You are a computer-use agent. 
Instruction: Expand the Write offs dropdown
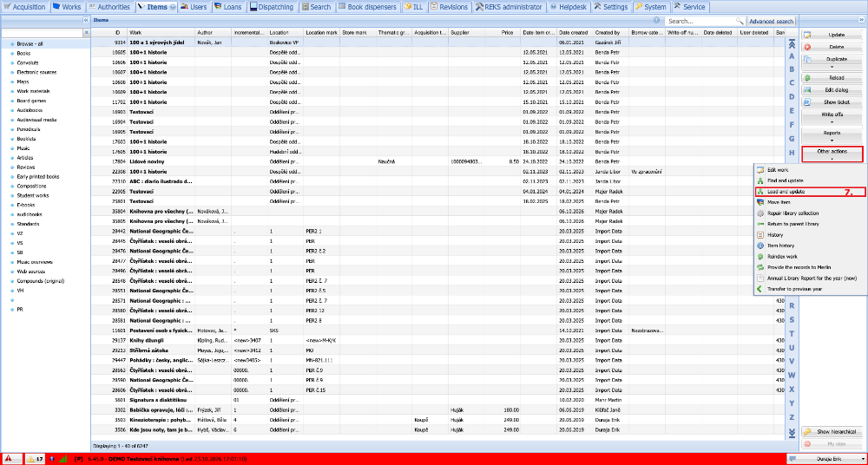[832, 117]
